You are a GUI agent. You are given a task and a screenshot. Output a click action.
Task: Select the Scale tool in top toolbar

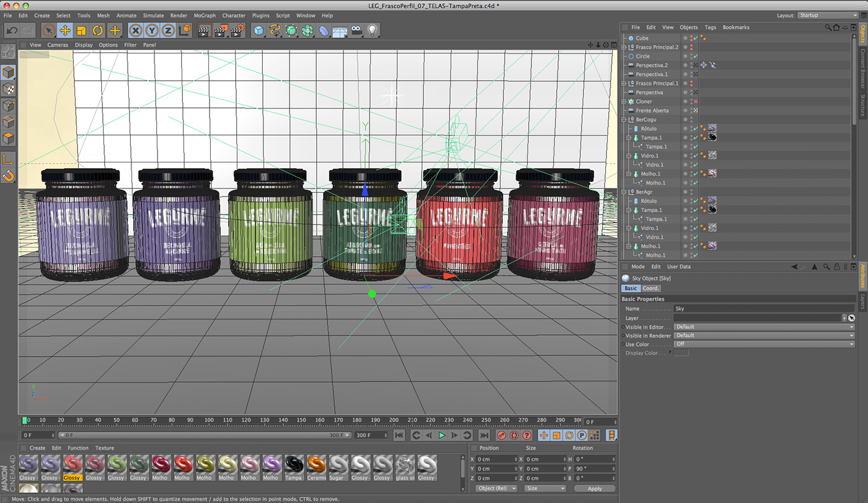(81, 30)
